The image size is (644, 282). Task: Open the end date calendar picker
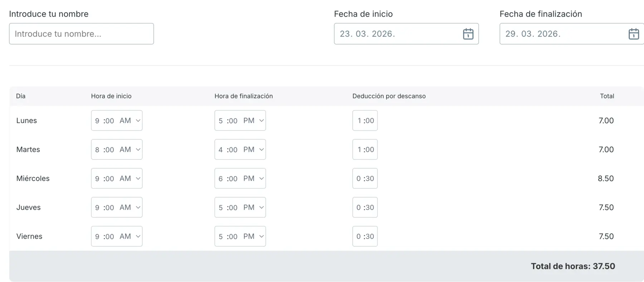click(634, 34)
